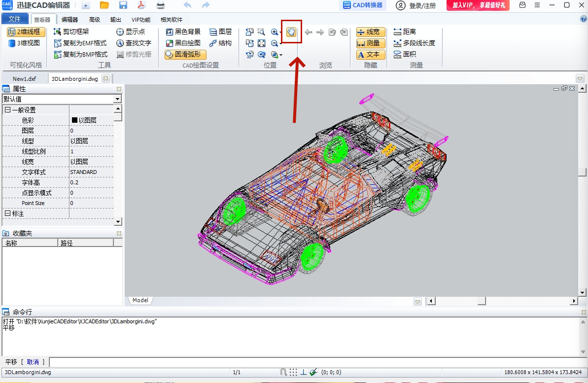Collapse the 标注 section in the properties panel

click(7, 213)
